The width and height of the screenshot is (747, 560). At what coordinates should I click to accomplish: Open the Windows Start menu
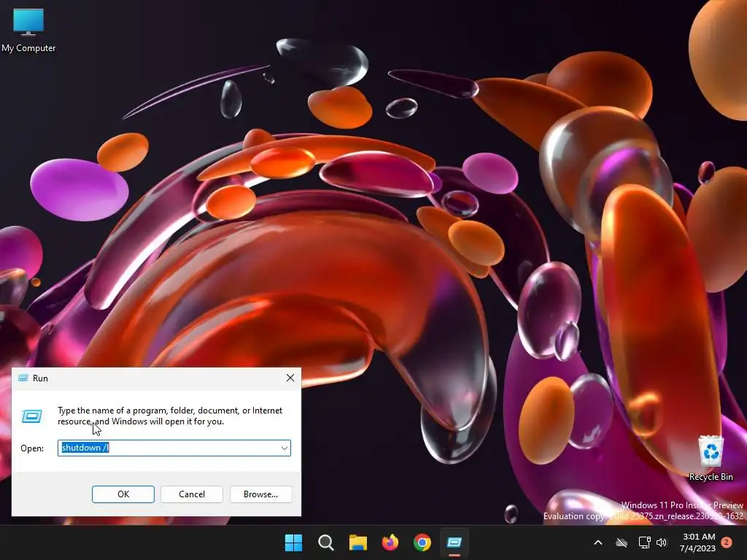293,542
